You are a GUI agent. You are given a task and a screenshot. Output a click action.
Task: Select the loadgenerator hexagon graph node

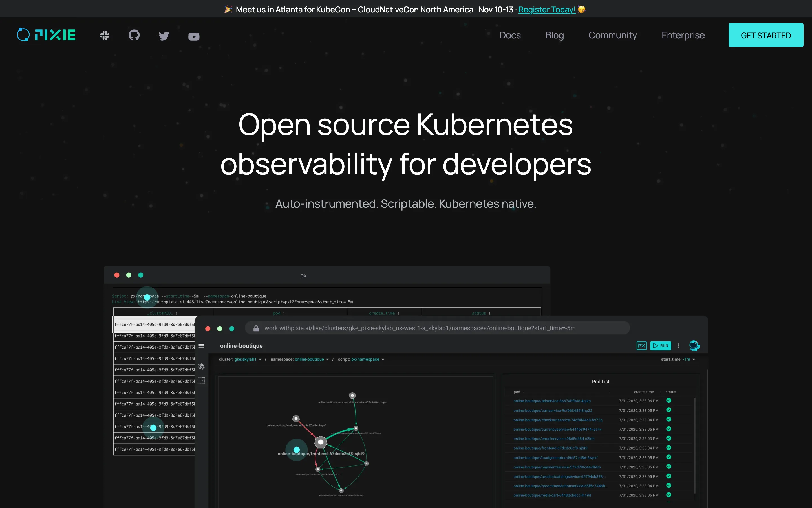point(296,419)
